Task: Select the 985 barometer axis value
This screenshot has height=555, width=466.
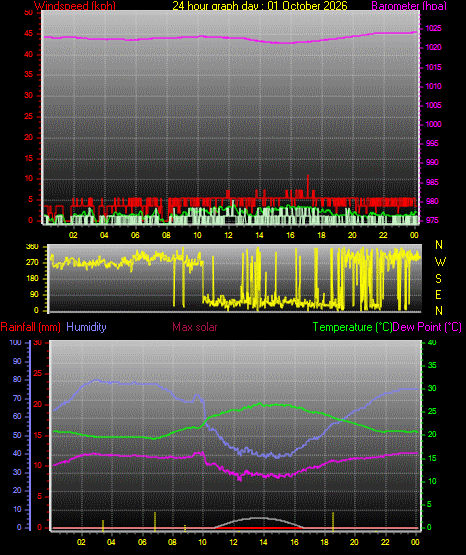Action: click(x=432, y=182)
